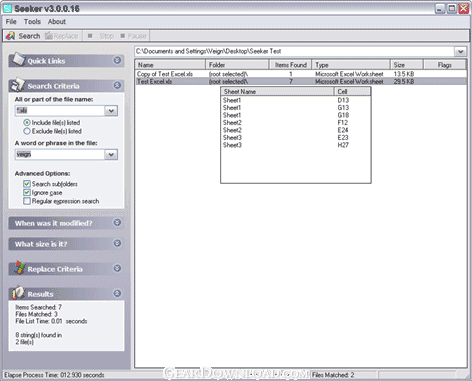Open the file name dropdown arrow

tap(111, 111)
